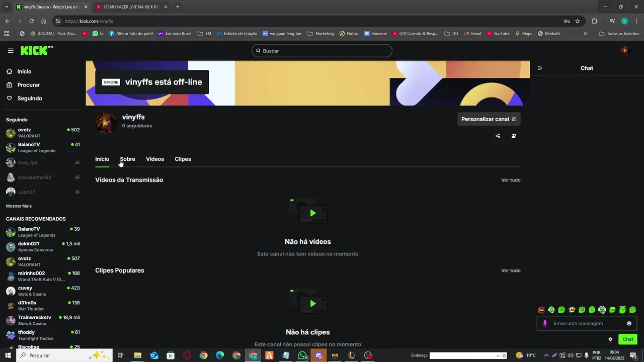Click the Buscar search field
Screen dimensions: 644x362
click(322, 51)
